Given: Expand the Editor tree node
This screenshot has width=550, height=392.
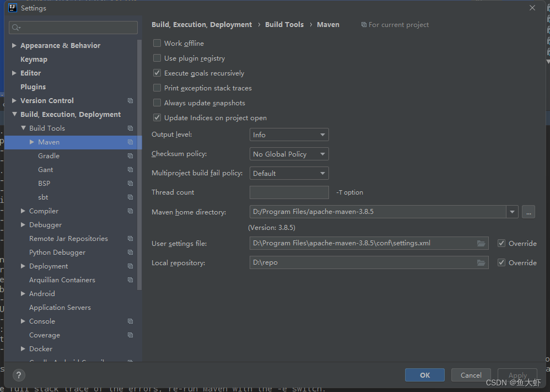Looking at the screenshot, I should 14,73.
